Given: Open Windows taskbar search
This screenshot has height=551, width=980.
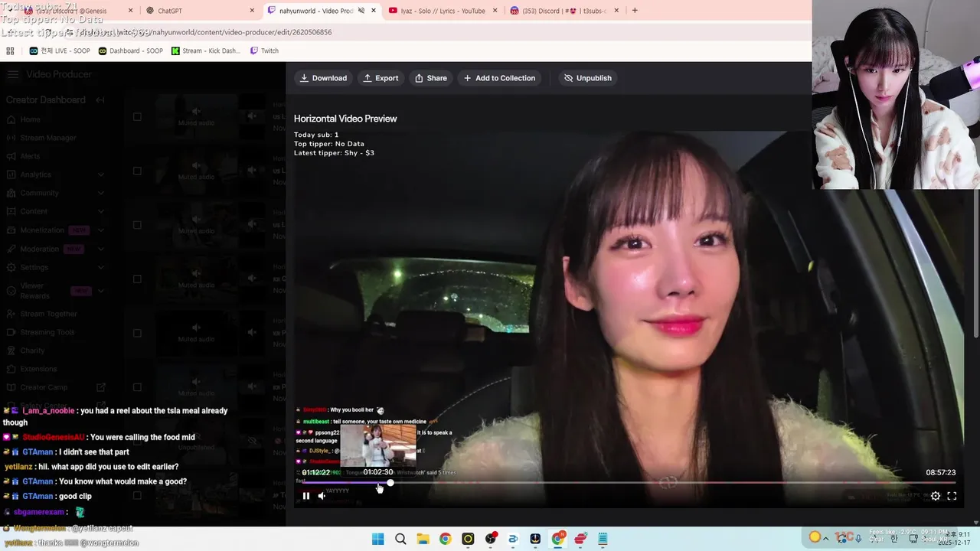Looking at the screenshot, I should (x=400, y=539).
